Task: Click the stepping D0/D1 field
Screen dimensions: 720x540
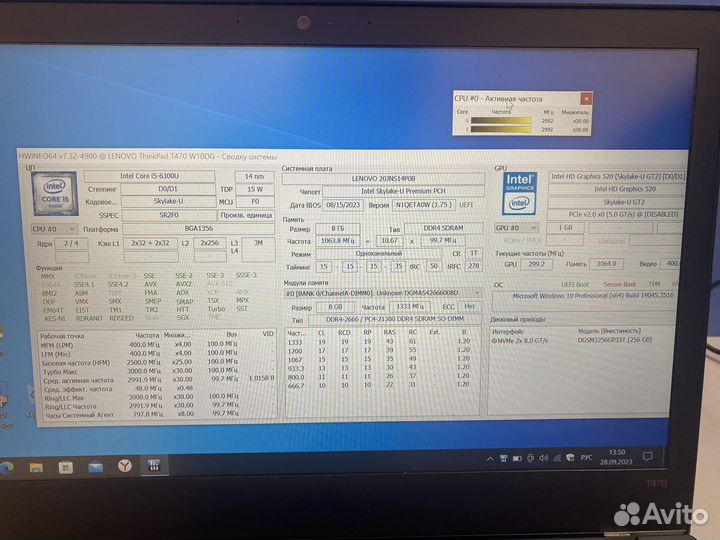Action: tap(168, 189)
